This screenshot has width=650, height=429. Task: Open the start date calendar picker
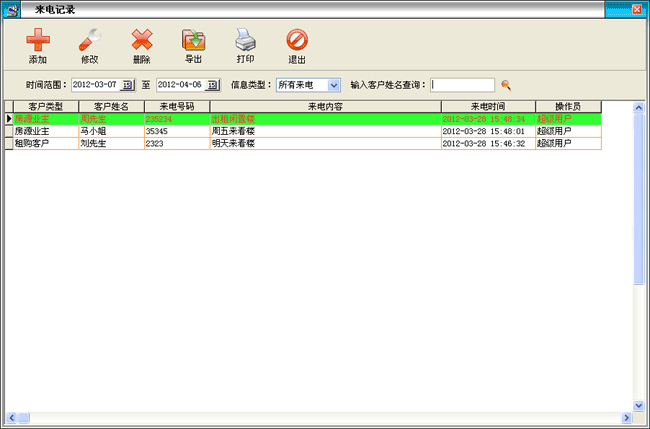[127, 85]
